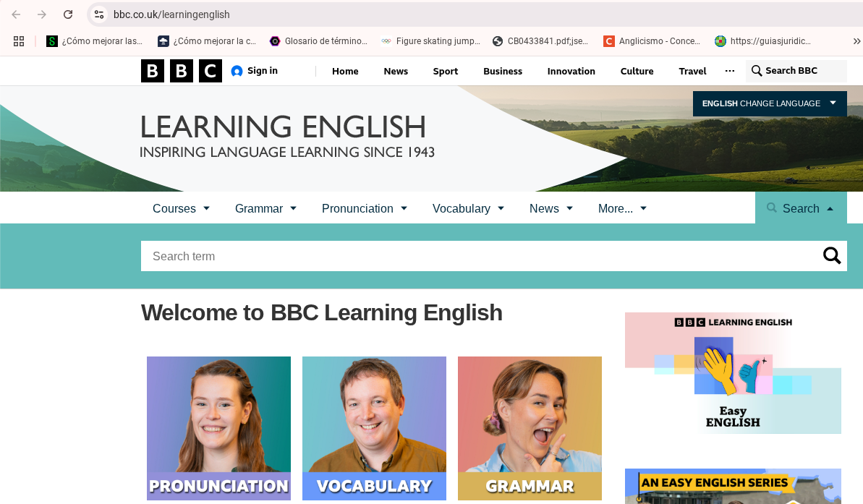Open the Figure skating jump bookmark
Image resolution: width=863 pixels, height=504 pixels.
pos(431,41)
